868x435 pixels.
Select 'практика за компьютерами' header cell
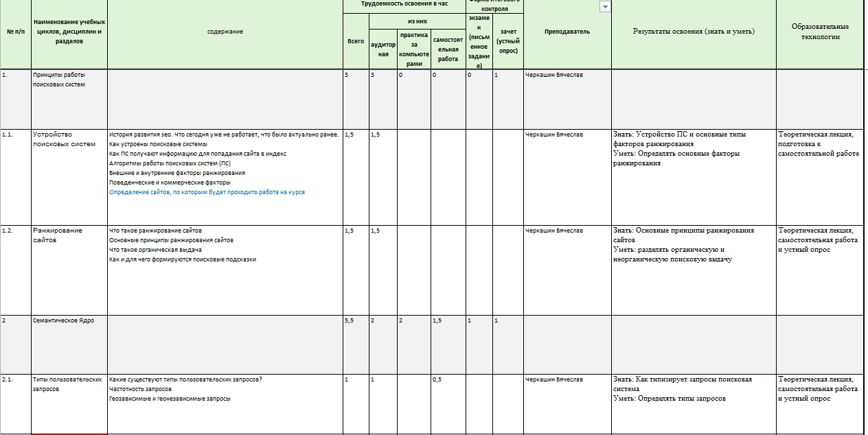(x=414, y=49)
